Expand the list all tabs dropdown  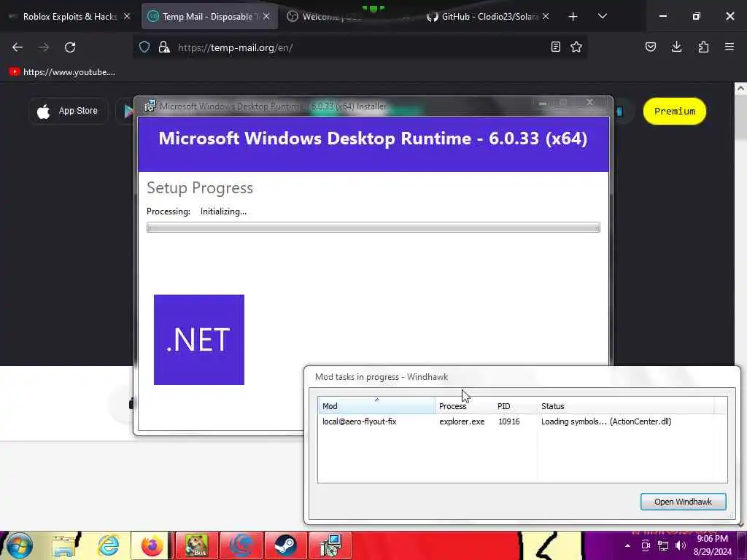[602, 16]
